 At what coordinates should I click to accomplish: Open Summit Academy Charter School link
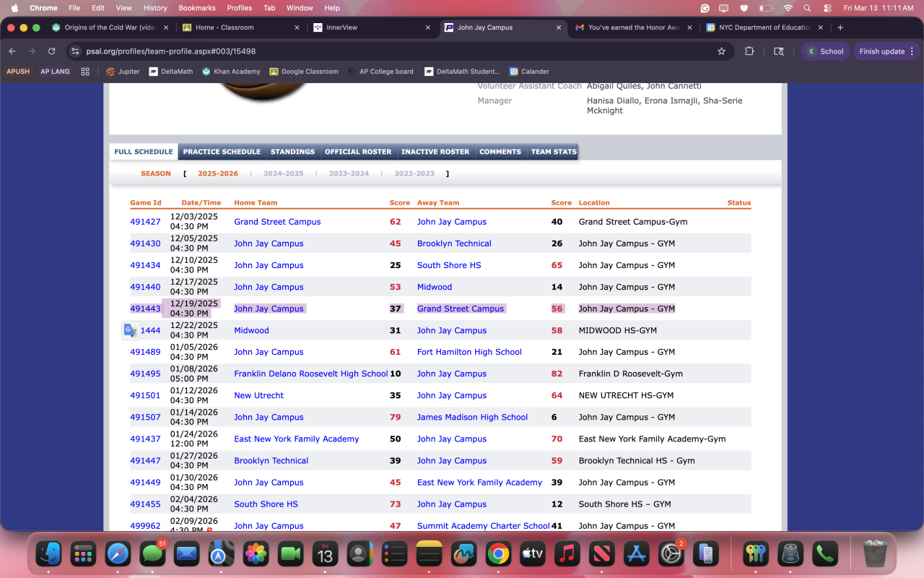[484, 526]
